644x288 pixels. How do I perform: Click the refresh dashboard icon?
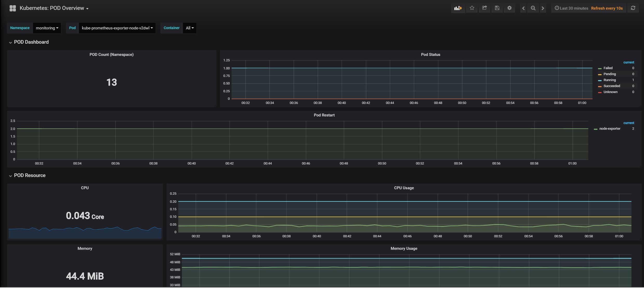pos(633,8)
